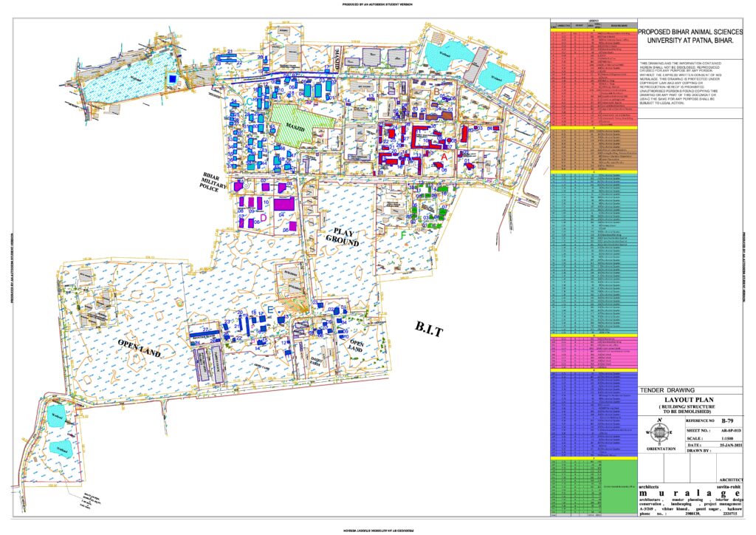Screen dimensions: 756x535
Task: Click the large magenta building in zone D
Action: (x=283, y=203)
